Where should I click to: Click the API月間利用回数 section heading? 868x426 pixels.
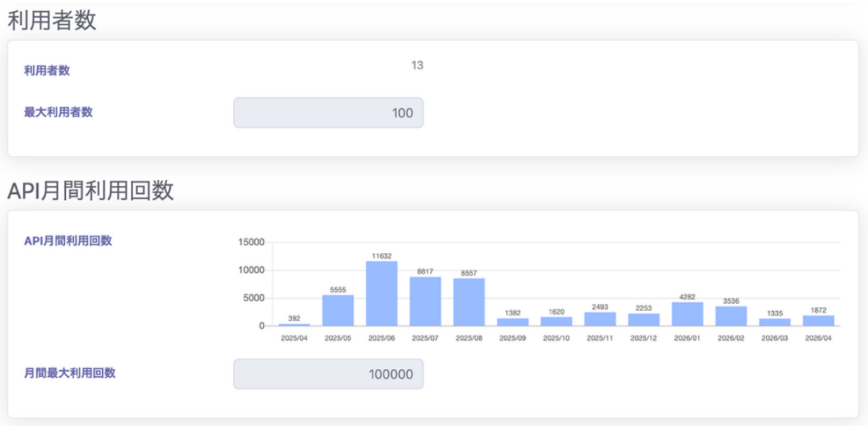[90, 190]
